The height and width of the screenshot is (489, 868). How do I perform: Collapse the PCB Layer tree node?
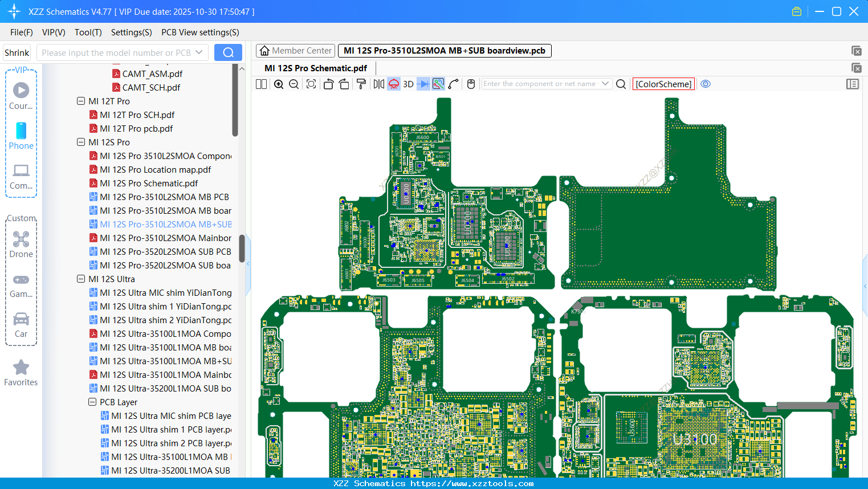[92, 402]
